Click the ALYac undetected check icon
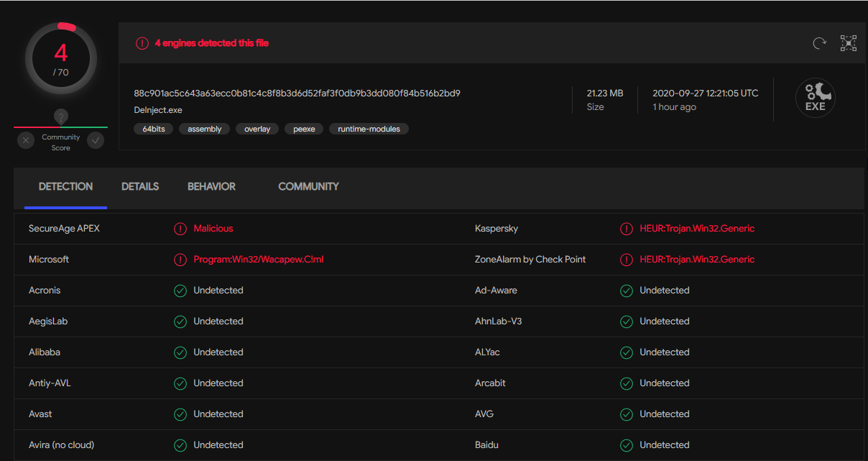 627,352
